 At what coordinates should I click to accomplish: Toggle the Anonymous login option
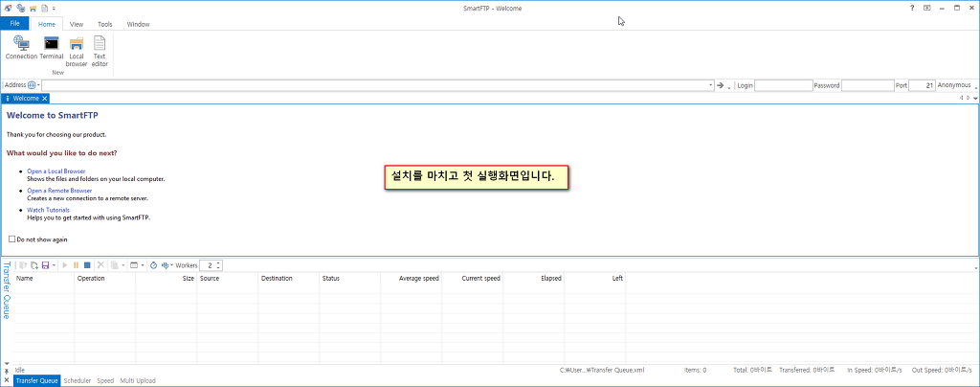click(953, 85)
